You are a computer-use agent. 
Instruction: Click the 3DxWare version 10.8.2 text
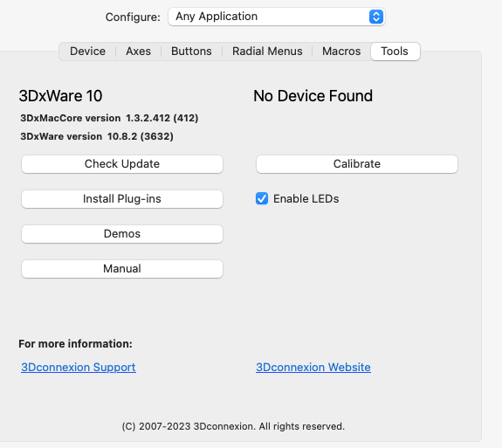[97, 136]
